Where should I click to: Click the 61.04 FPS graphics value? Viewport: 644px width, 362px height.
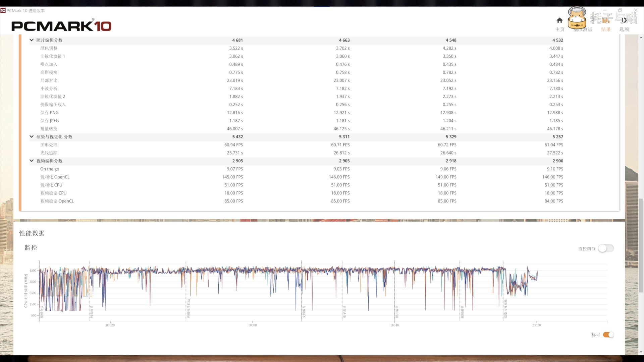(554, 145)
